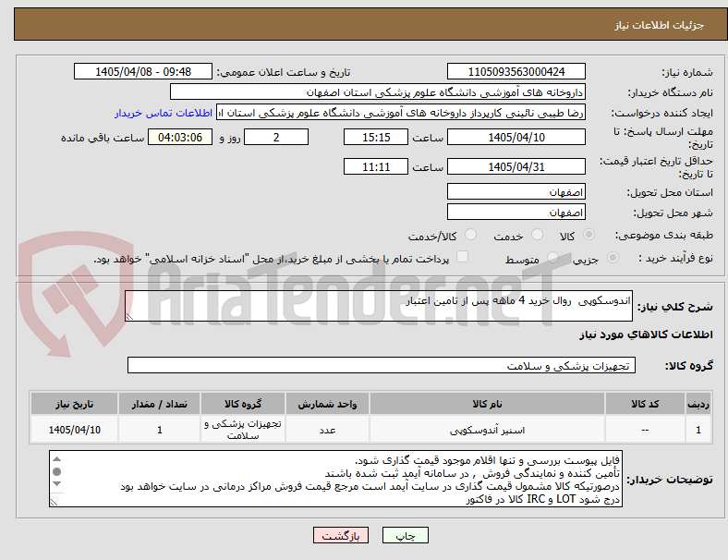
Task: Select the کالا radio button
Action: point(588,235)
